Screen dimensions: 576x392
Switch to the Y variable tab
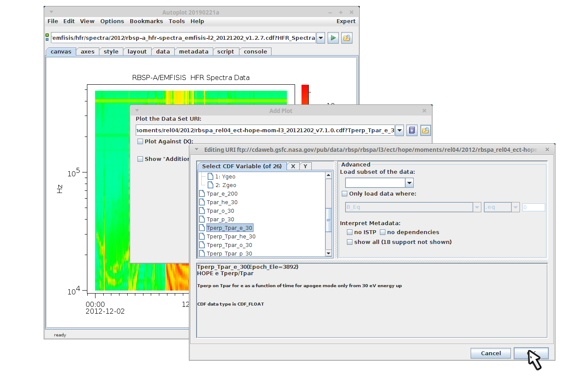[x=305, y=166]
